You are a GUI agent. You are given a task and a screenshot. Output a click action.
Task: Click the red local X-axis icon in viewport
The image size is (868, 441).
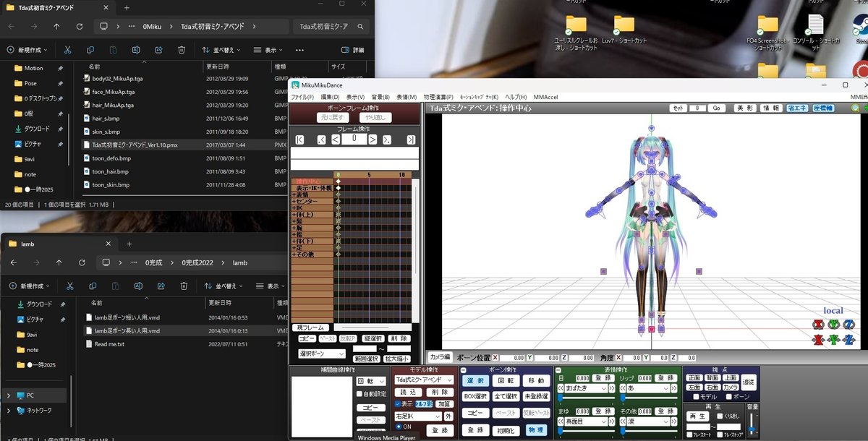[818, 325]
